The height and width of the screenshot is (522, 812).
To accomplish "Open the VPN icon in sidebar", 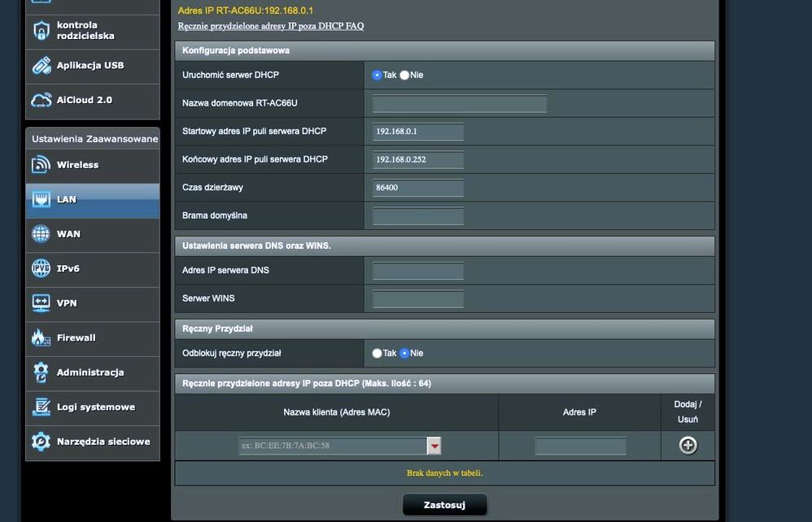I will pyautogui.click(x=41, y=303).
